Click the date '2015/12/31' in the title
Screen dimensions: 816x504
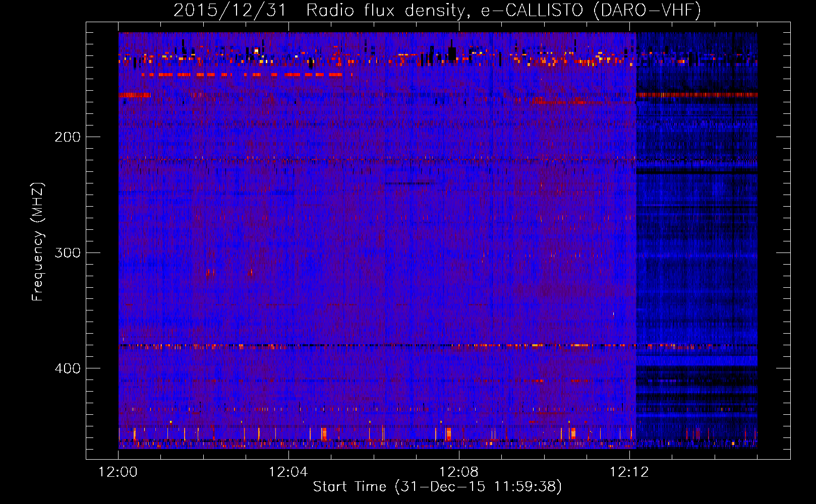pyautogui.click(x=230, y=10)
